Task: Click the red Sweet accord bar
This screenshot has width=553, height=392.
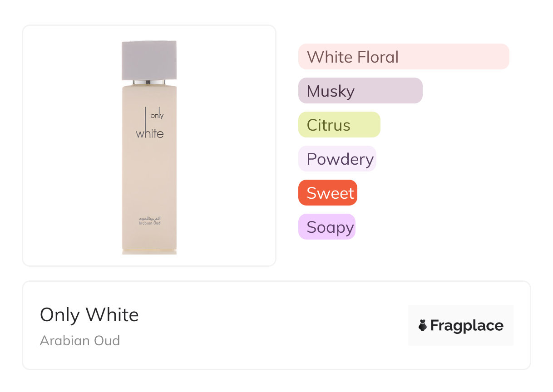Action: 327,193
